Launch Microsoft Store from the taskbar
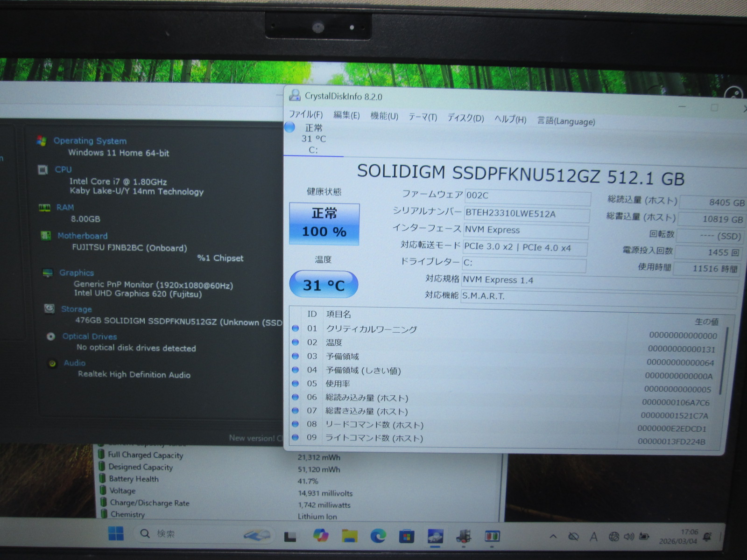The image size is (747, 560). (406, 536)
